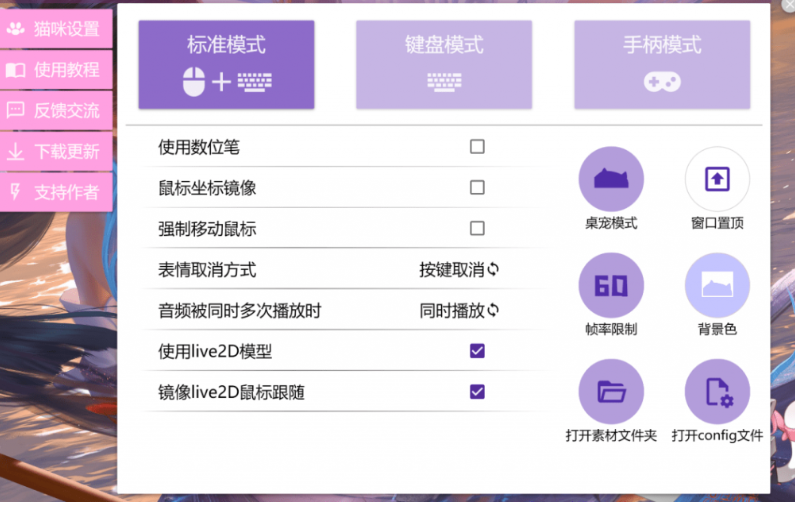Screen dimensions: 795x509
Task: Open 使用教程 tutorial in the sidebar
Action: coord(56,70)
